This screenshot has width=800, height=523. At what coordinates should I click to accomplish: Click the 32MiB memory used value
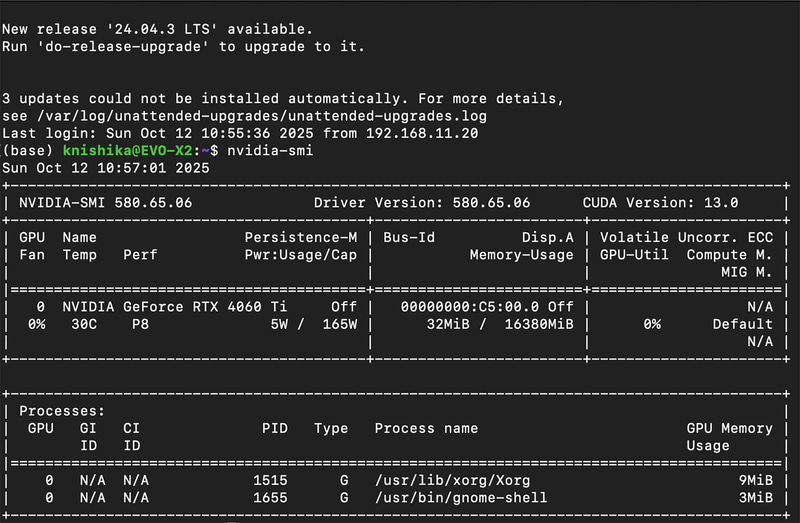(448, 324)
